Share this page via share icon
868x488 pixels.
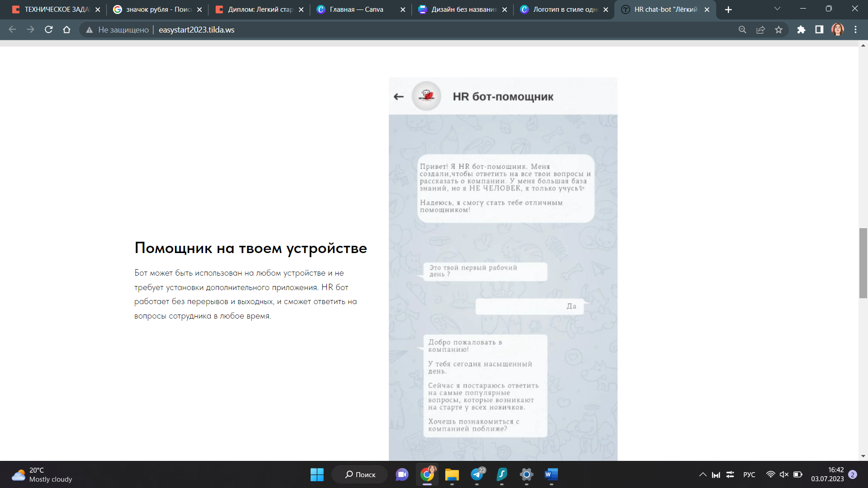point(760,30)
